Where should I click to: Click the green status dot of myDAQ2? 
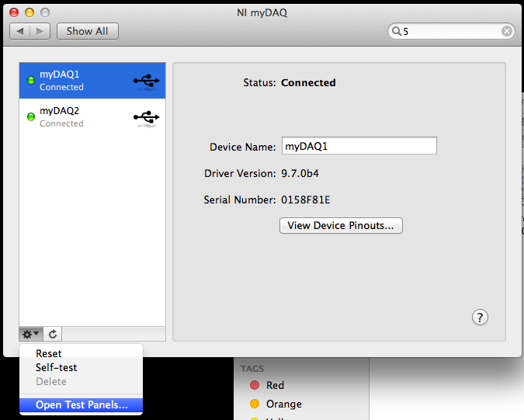[x=31, y=117]
